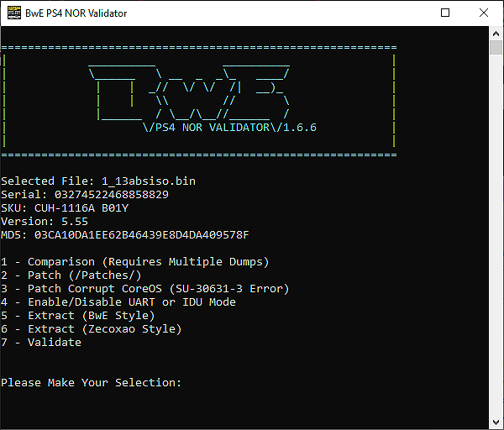Click option 2 Patch (/Patches/) line
The width and height of the screenshot is (504, 430).
71,275
